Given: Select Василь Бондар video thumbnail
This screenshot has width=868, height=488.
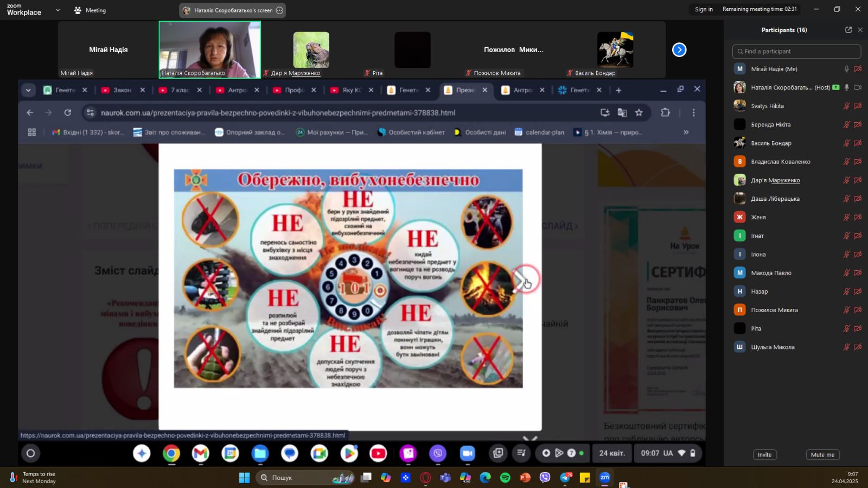Looking at the screenshot, I should tap(615, 49).
